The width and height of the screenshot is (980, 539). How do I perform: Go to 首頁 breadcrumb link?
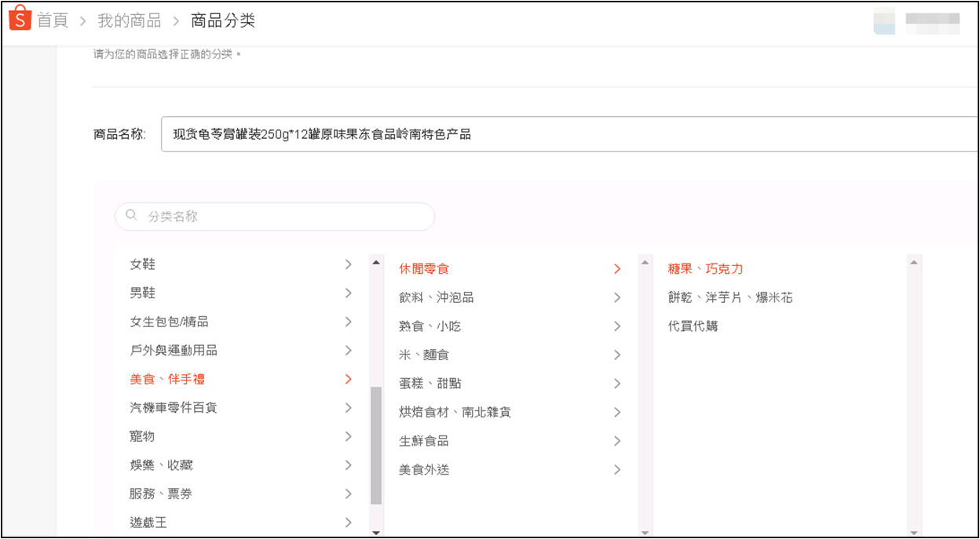pyautogui.click(x=53, y=20)
